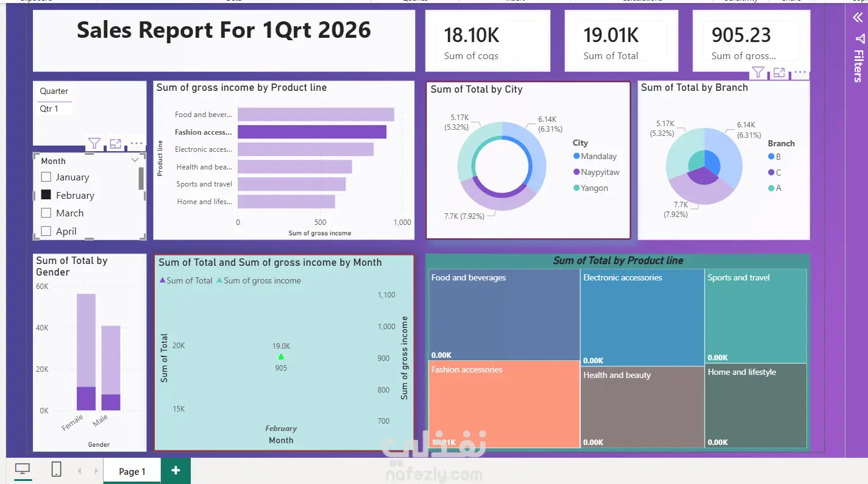
Task: Select the Home and lifestyle bar
Action: tap(286, 202)
